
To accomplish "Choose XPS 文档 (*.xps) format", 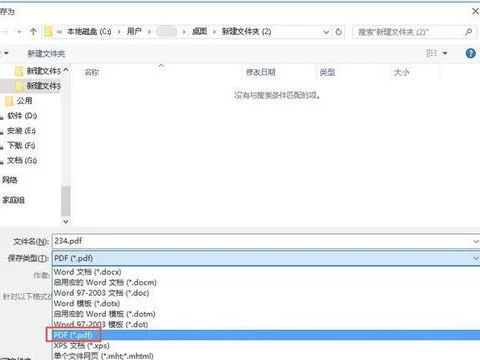I will coord(266,345).
